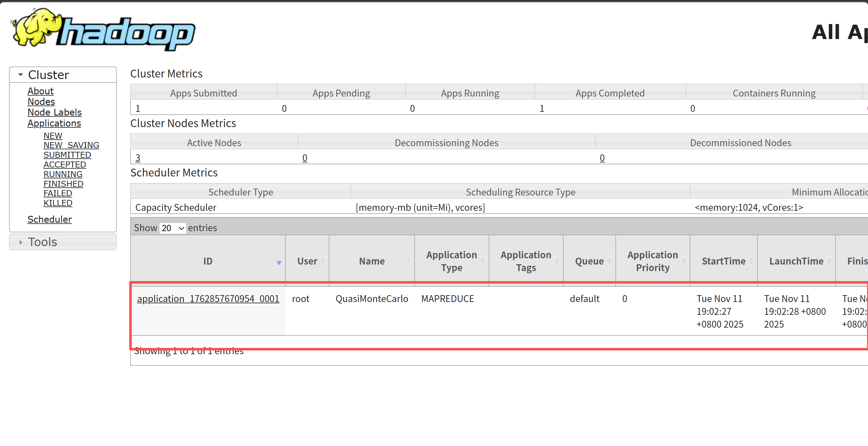Show KILLED applications list

click(x=58, y=203)
